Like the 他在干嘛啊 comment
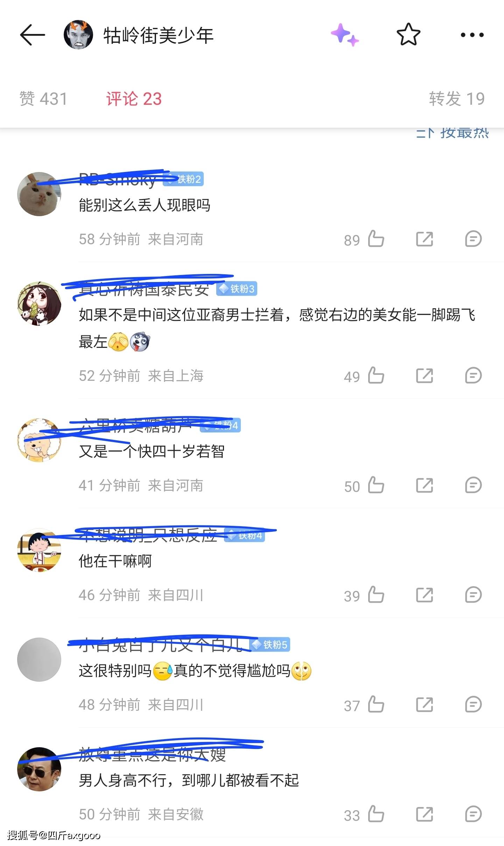 tap(376, 595)
